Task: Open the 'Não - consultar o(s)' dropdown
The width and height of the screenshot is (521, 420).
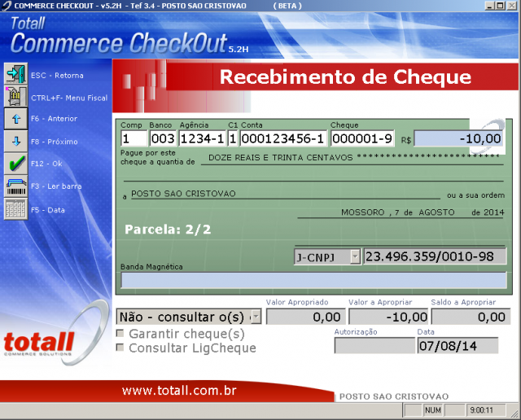Action: point(256,317)
